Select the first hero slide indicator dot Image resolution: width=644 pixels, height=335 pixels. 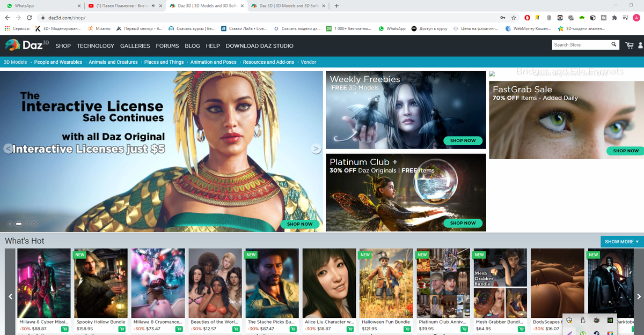click(x=10, y=224)
